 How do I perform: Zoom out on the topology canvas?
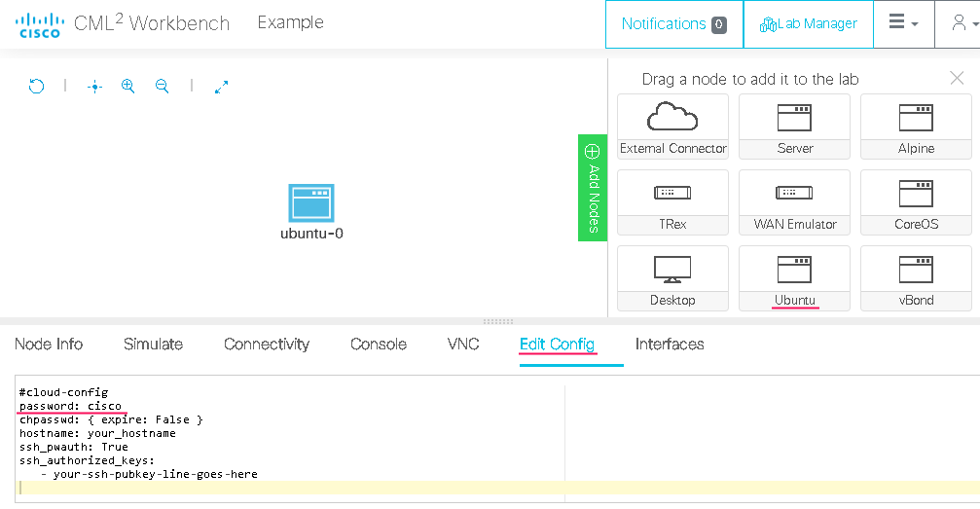coord(162,87)
